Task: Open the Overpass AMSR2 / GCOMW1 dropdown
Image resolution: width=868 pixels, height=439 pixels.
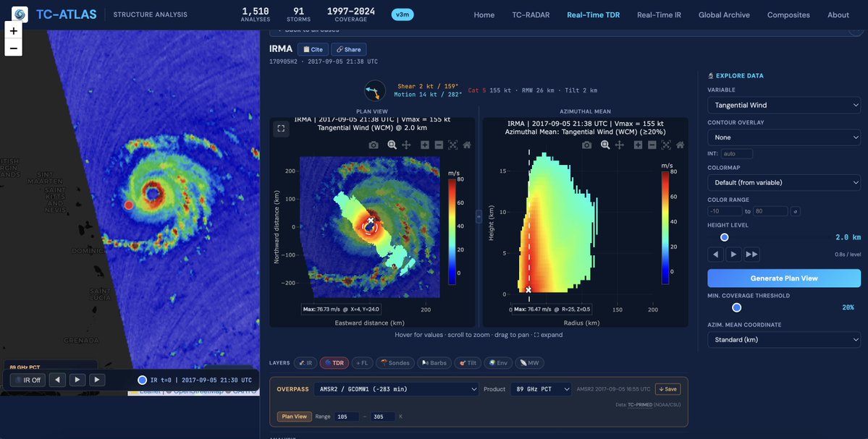Action: 397,389
